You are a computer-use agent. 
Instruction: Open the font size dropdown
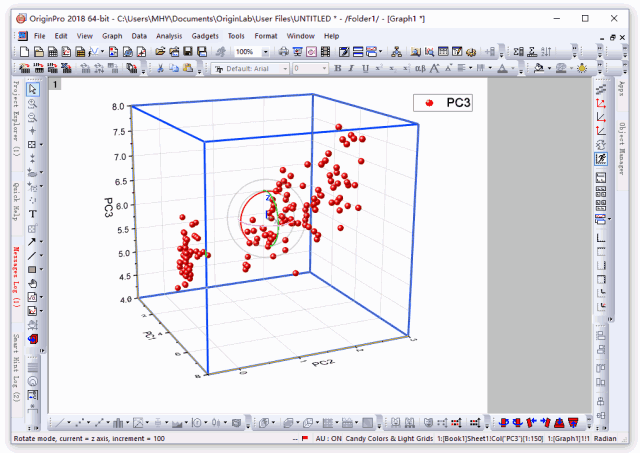click(324, 69)
